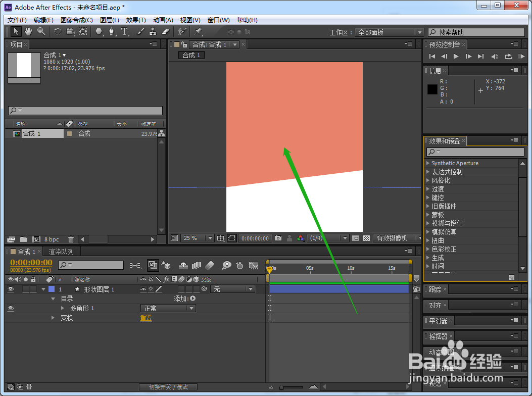
Task: Select the Selection arrow tool
Action: (15, 31)
